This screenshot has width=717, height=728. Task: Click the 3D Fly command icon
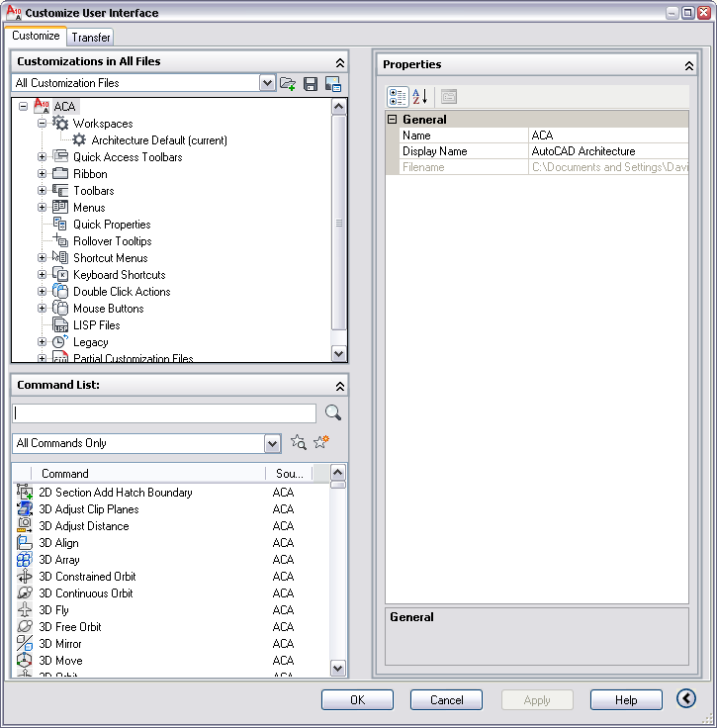25,609
